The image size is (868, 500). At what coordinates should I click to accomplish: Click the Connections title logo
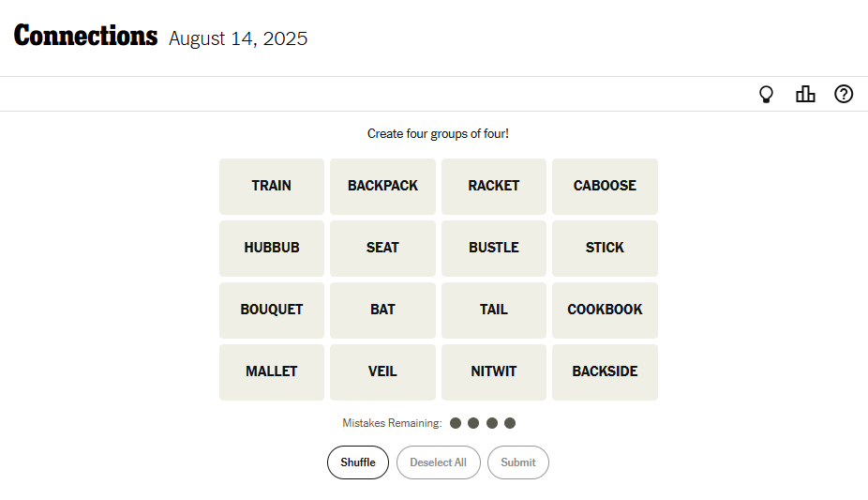(85, 37)
